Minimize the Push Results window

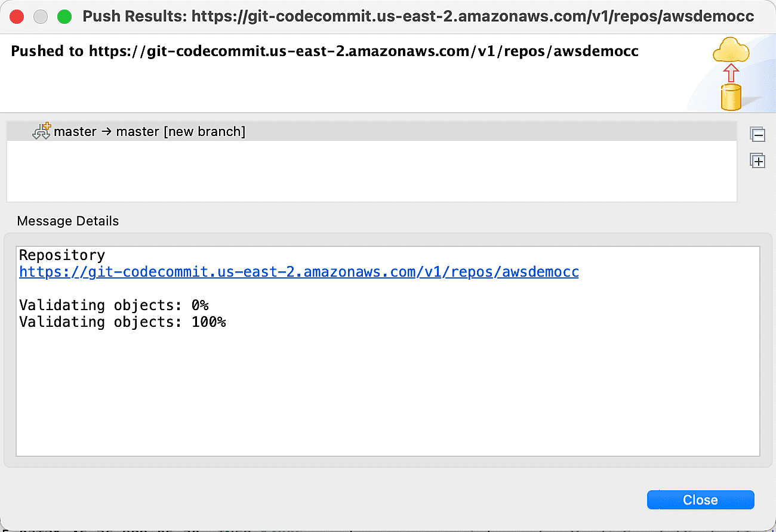41,17
